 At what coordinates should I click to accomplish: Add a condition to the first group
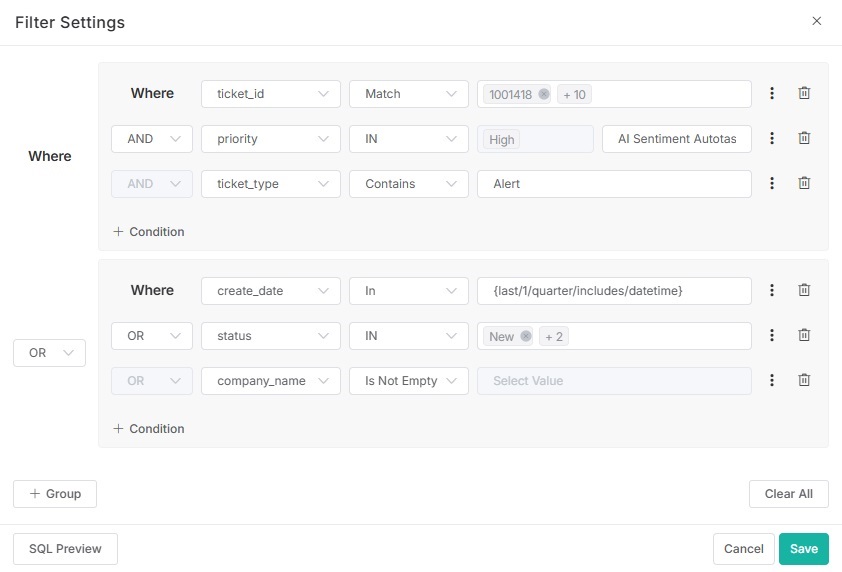(149, 232)
